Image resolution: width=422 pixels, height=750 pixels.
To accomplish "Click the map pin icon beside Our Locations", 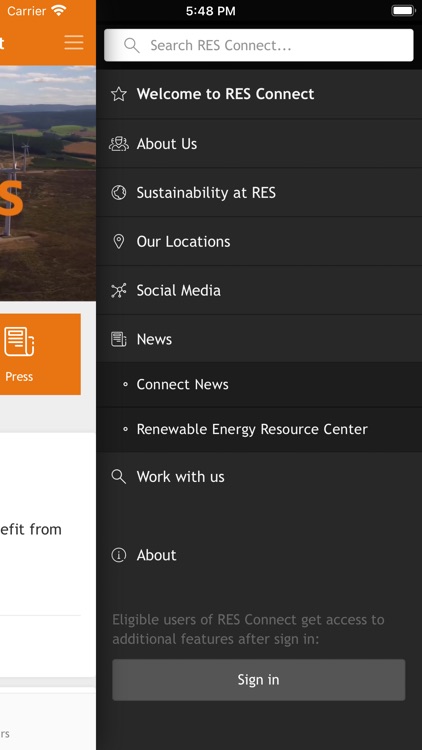I will 119,242.
